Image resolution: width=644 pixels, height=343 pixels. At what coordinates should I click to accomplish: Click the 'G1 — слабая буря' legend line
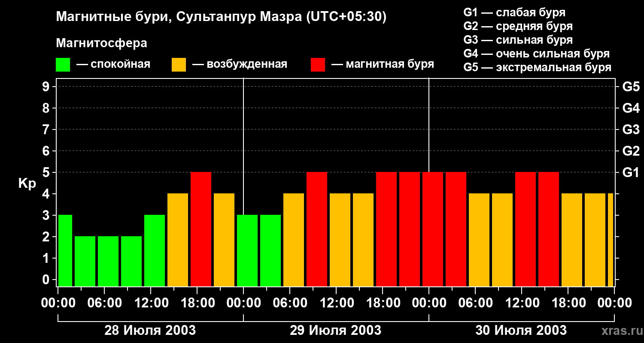514,12
